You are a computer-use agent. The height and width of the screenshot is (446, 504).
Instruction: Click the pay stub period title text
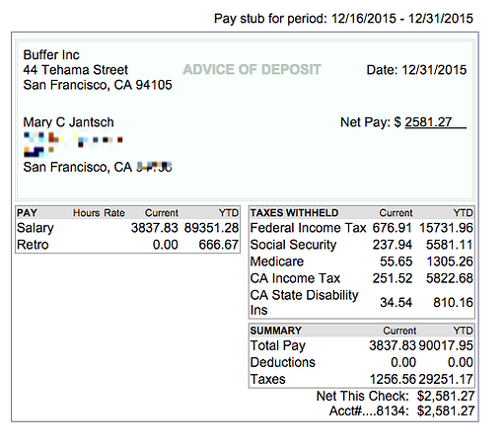pos(343,19)
